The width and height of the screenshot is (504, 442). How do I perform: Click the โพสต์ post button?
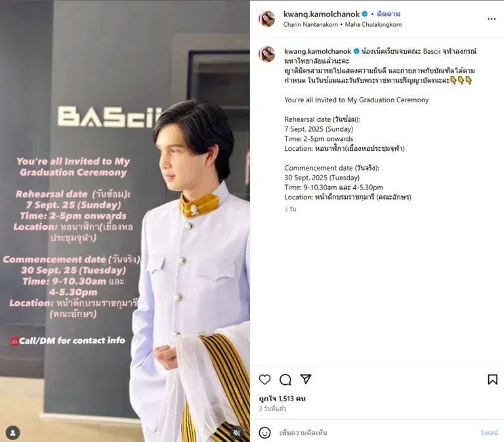point(489,433)
